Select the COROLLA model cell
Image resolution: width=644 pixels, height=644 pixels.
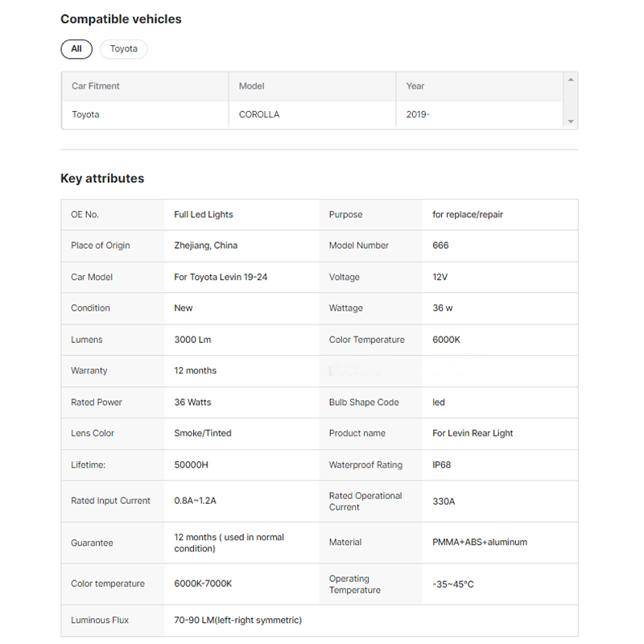(259, 114)
